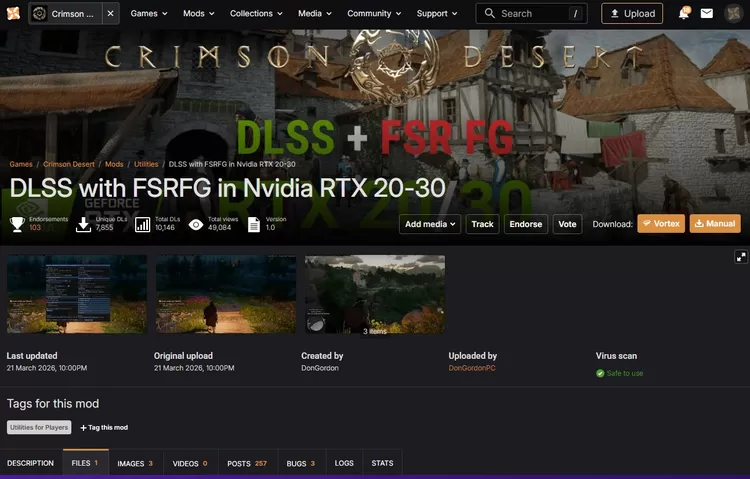The width and height of the screenshot is (750, 479).
Task: Click the unique downloads arrow icon
Action: coord(83,224)
